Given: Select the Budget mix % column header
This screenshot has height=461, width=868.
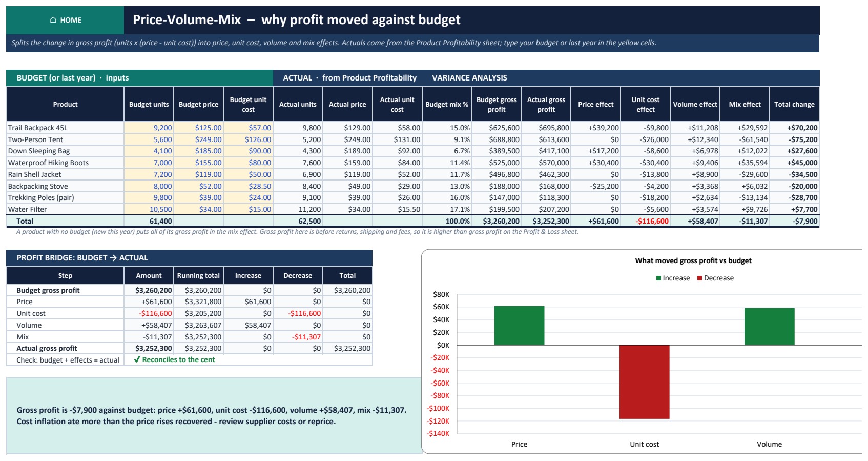Looking at the screenshot, I should [447, 104].
